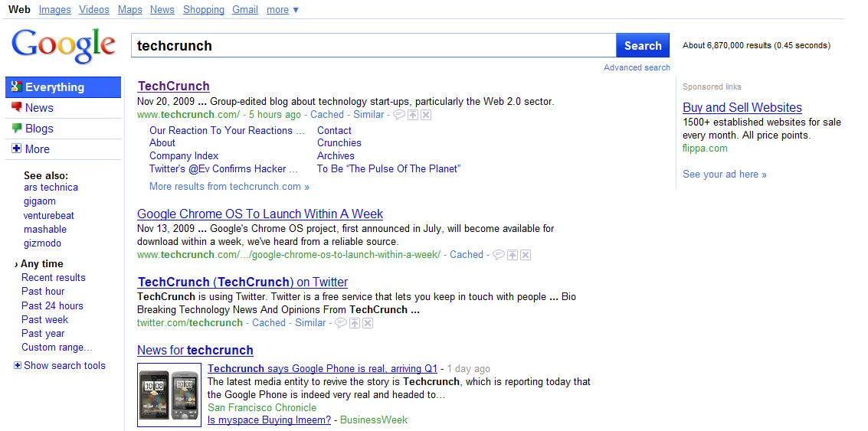Click the Google logo
868x431 pixels.
[64, 45]
